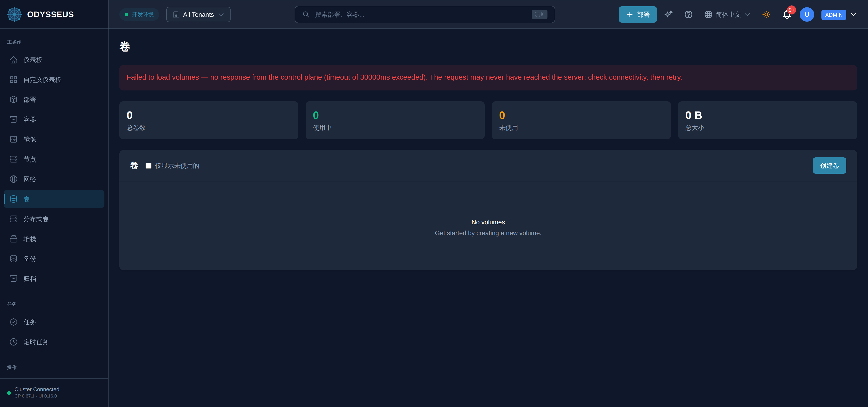Click the 总大小 stat card
The width and height of the screenshot is (868, 407).
(767, 120)
